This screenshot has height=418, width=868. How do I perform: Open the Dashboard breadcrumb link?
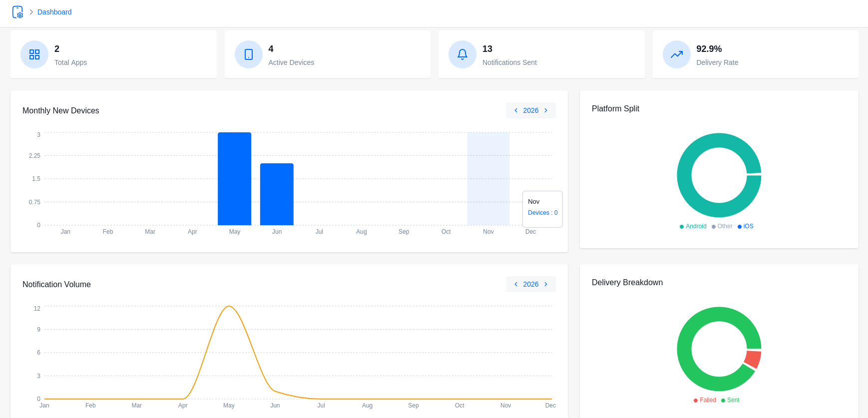coord(54,12)
